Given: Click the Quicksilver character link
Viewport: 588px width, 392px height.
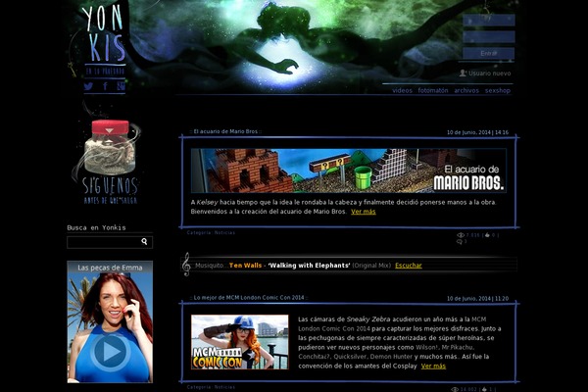Looking at the screenshot, I should 350,357.
